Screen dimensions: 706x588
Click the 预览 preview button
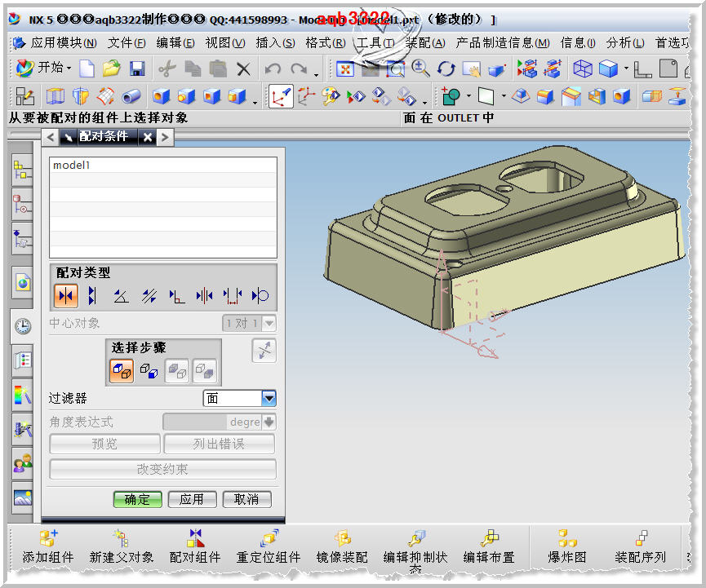(x=105, y=444)
